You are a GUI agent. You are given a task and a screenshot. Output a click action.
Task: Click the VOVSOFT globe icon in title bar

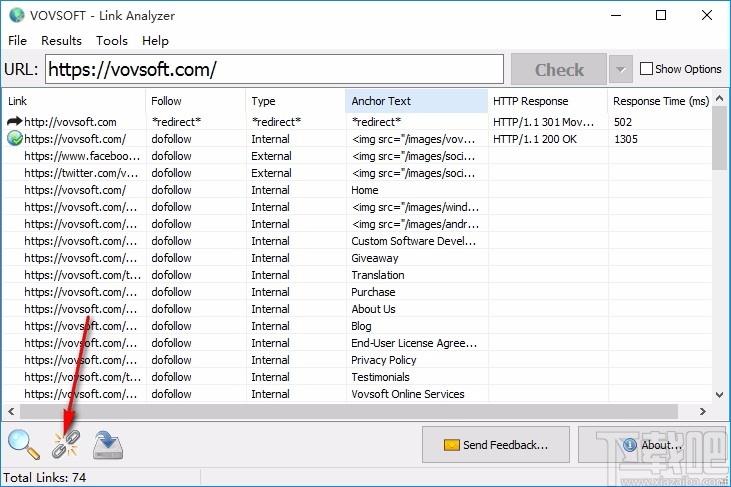tap(17, 15)
